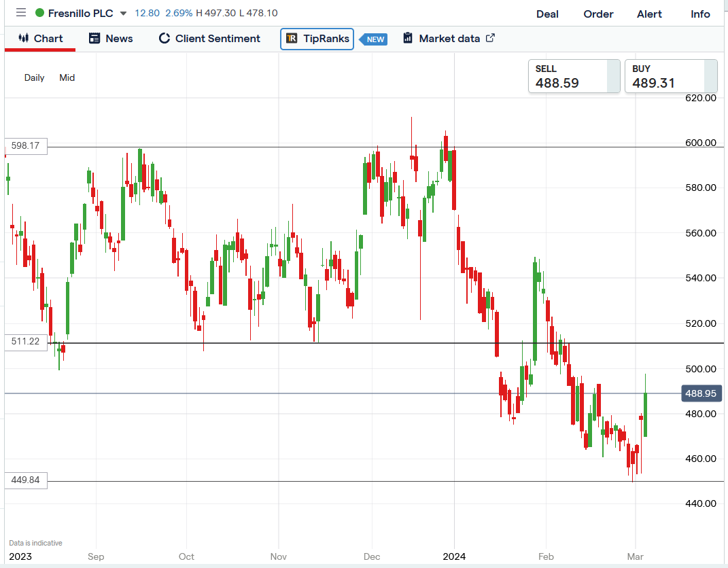Click the 560.00 price axis label
The height and width of the screenshot is (568, 728).
[x=701, y=233]
